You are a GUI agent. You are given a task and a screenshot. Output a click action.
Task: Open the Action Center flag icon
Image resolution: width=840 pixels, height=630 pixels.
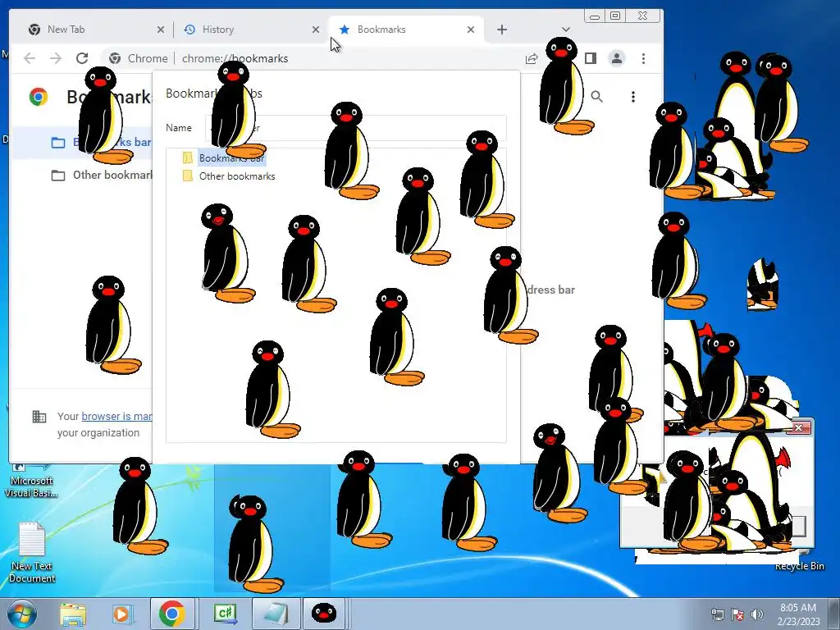[737, 614]
